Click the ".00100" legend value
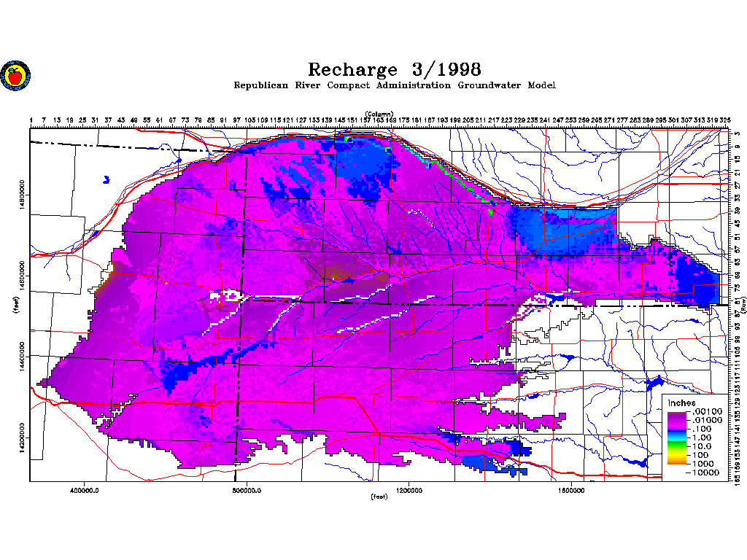This screenshot has width=747, height=560. (706, 412)
